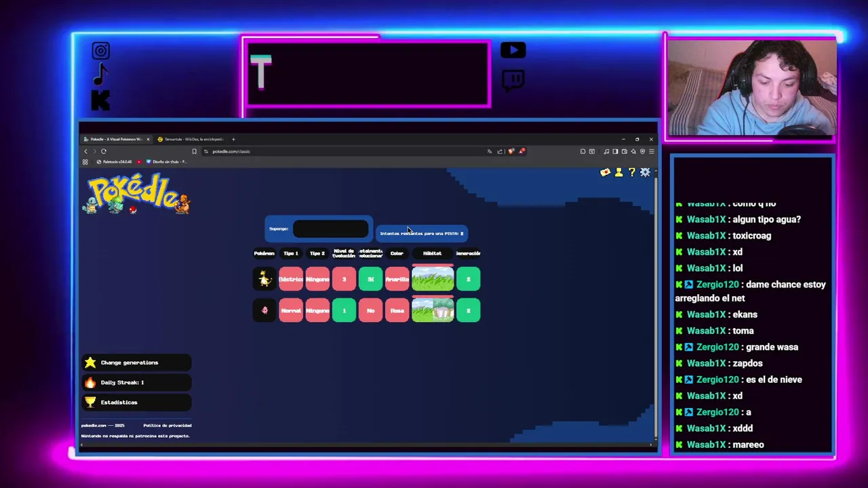This screenshot has width=868, height=488.
Task: Open the YouTube bookmark in bookmarks bar
Action: (x=139, y=162)
